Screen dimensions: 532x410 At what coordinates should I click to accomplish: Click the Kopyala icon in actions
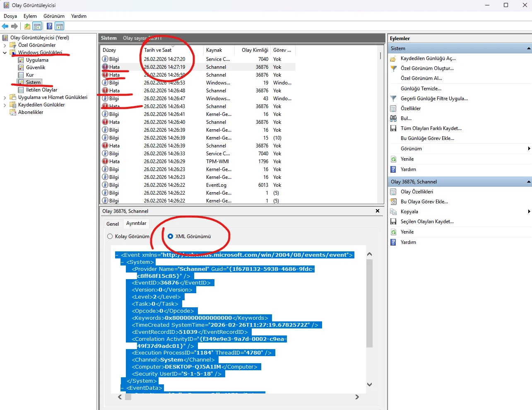[x=393, y=212]
